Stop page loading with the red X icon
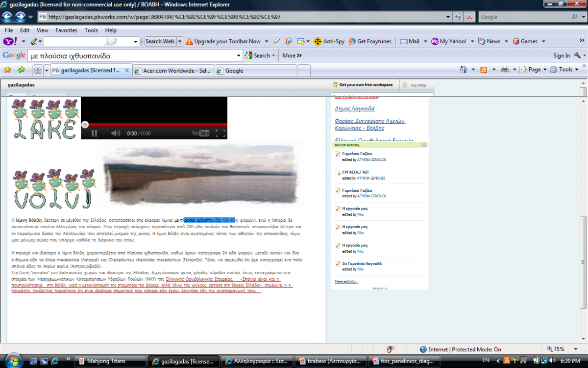The width and height of the screenshot is (588, 368). (469, 17)
